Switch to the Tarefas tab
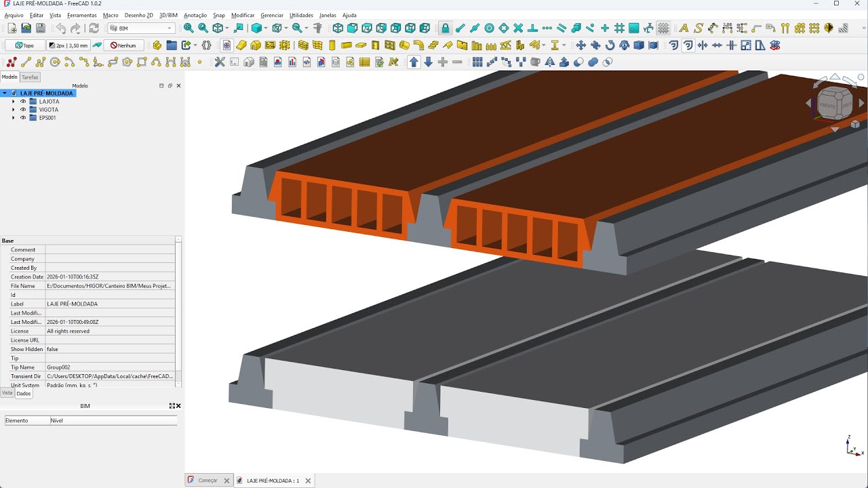 30,77
